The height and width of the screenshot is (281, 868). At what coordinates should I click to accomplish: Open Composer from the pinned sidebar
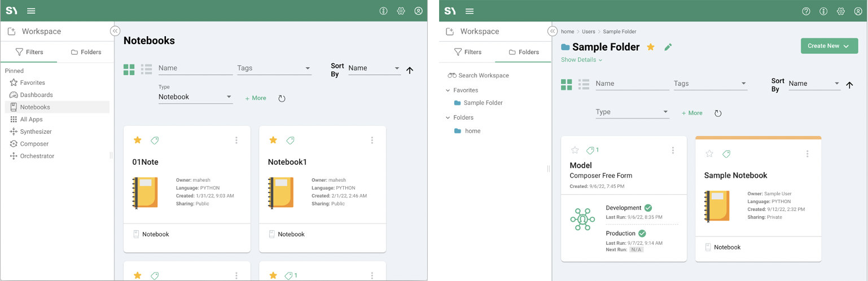click(34, 144)
